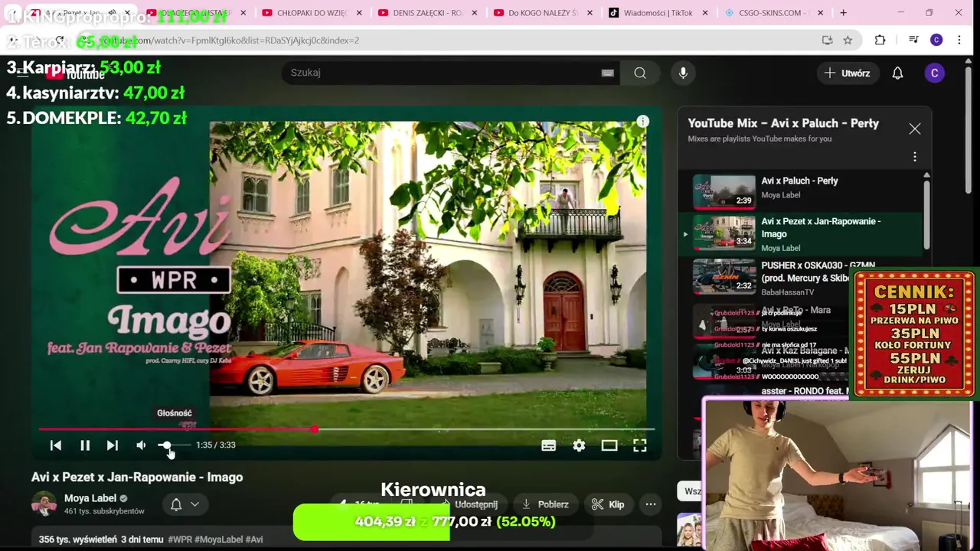
Task: Open the YouTube account avatar menu
Action: click(x=934, y=73)
